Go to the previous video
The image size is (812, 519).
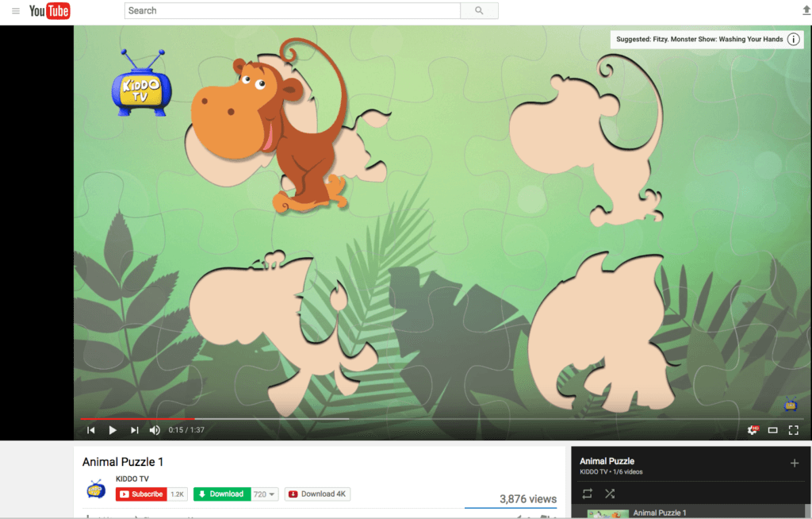pos(91,430)
